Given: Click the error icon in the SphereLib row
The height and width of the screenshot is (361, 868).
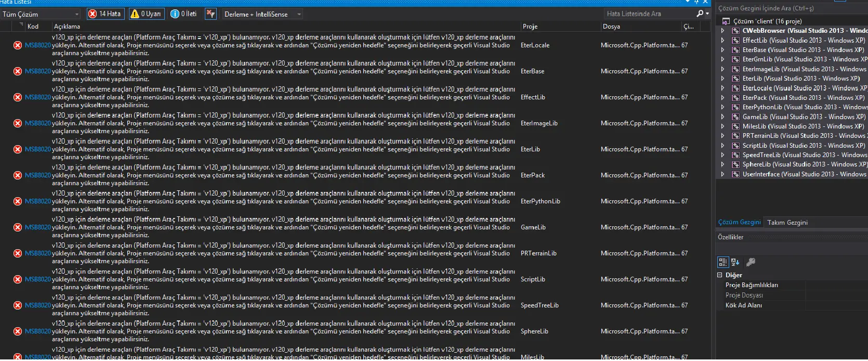Looking at the screenshot, I should 18,331.
